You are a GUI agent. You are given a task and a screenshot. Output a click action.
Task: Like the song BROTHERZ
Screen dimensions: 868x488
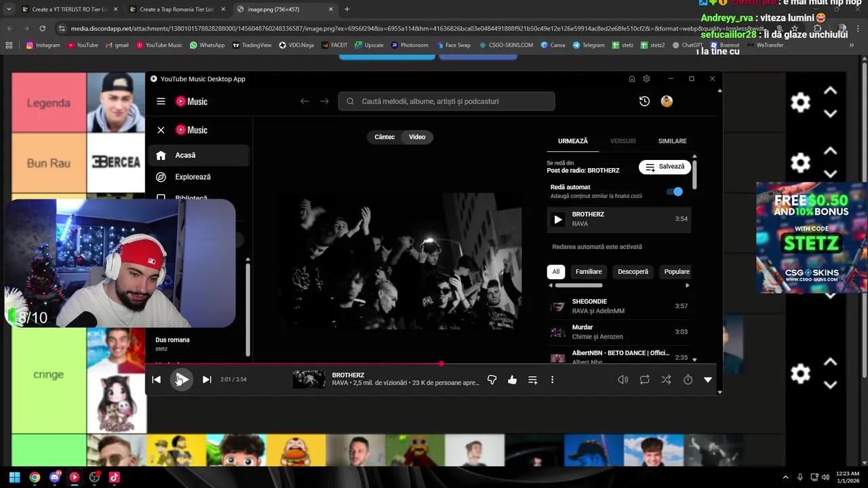coord(512,380)
